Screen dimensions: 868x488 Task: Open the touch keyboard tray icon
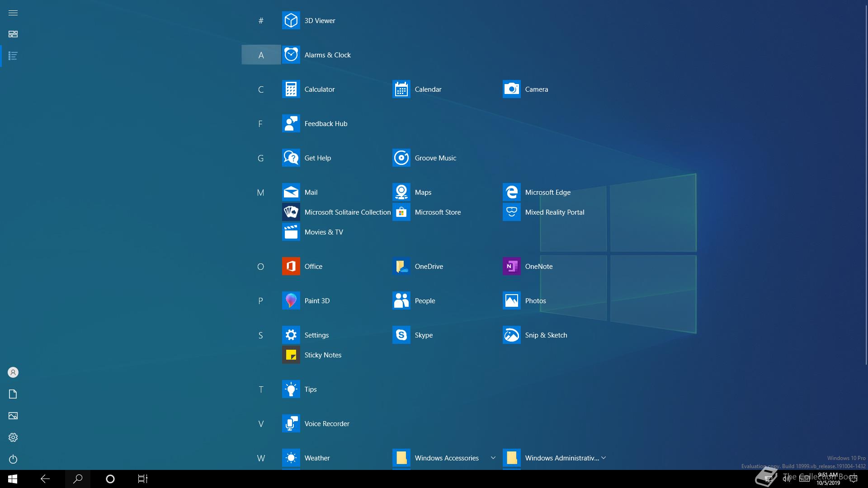804,479
